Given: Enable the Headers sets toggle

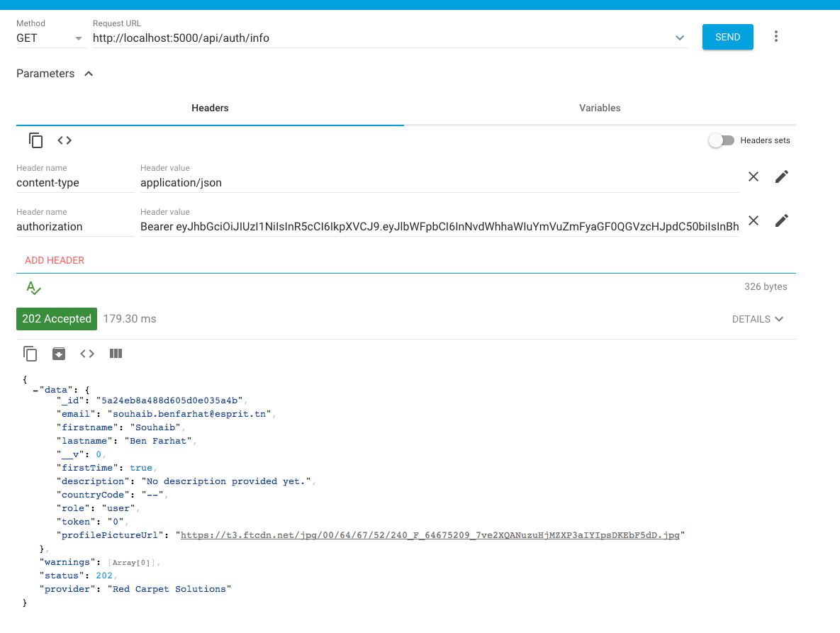Looking at the screenshot, I should tap(721, 140).
